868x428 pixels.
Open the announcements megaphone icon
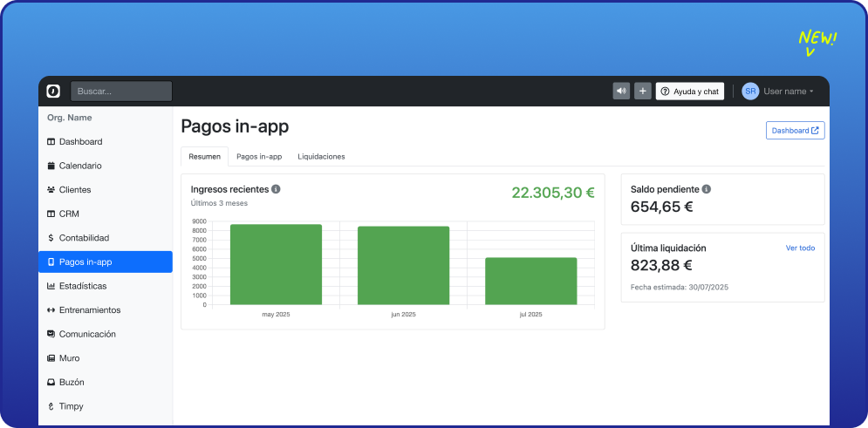(621, 92)
